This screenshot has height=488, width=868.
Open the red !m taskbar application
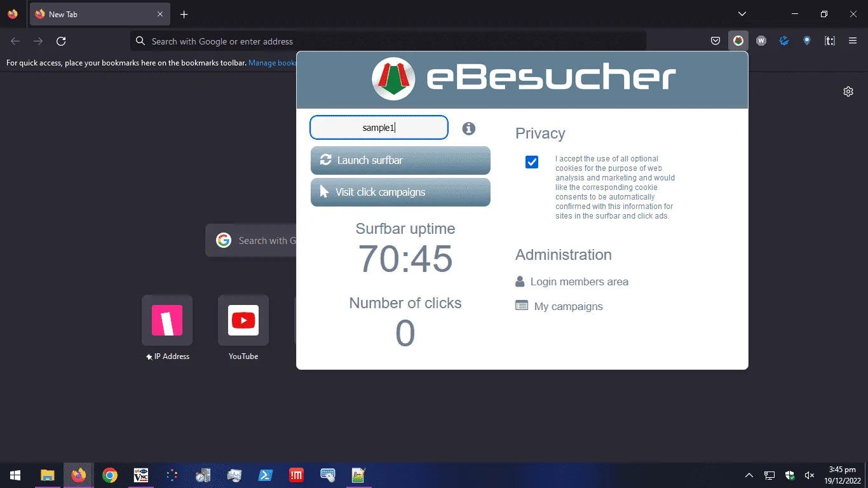pyautogui.click(x=297, y=475)
